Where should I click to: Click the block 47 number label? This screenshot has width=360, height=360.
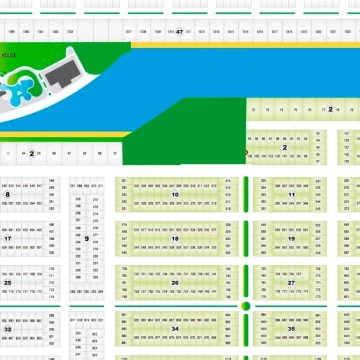[x=179, y=32]
